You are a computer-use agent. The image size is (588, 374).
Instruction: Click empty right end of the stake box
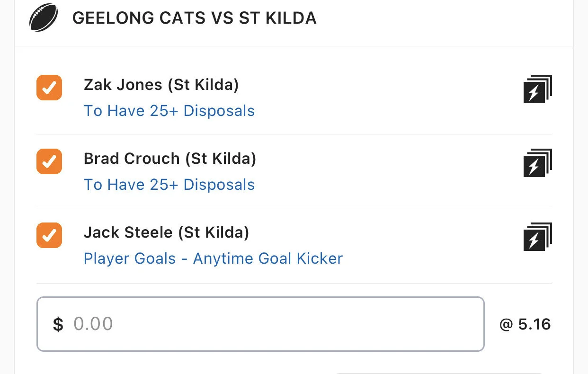pyautogui.click(x=450, y=324)
